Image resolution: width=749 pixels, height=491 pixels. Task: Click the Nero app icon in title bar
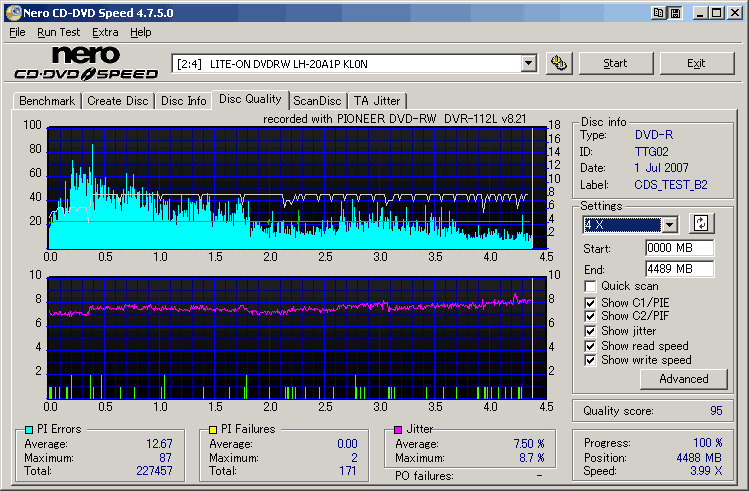pos(11,12)
